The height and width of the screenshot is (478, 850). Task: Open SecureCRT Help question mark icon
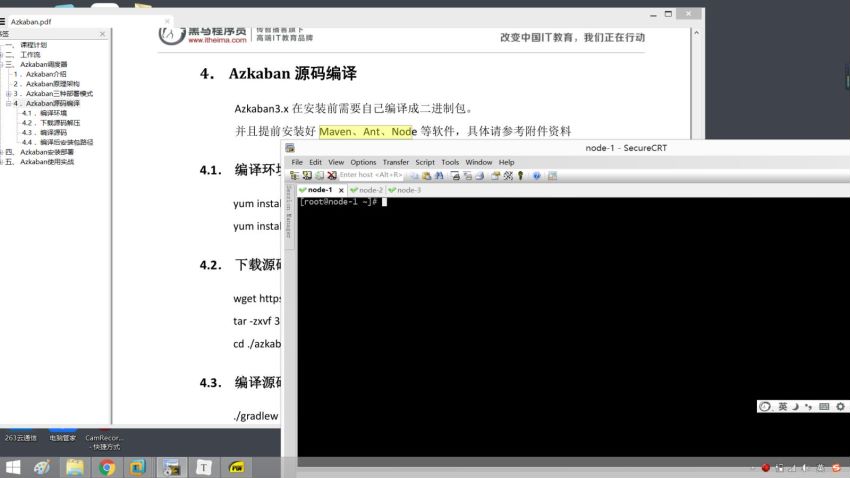coord(537,175)
